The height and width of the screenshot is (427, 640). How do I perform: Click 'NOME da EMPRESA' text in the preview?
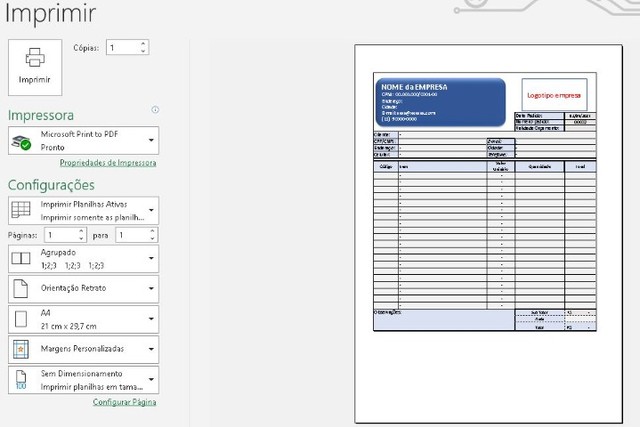coord(414,87)
